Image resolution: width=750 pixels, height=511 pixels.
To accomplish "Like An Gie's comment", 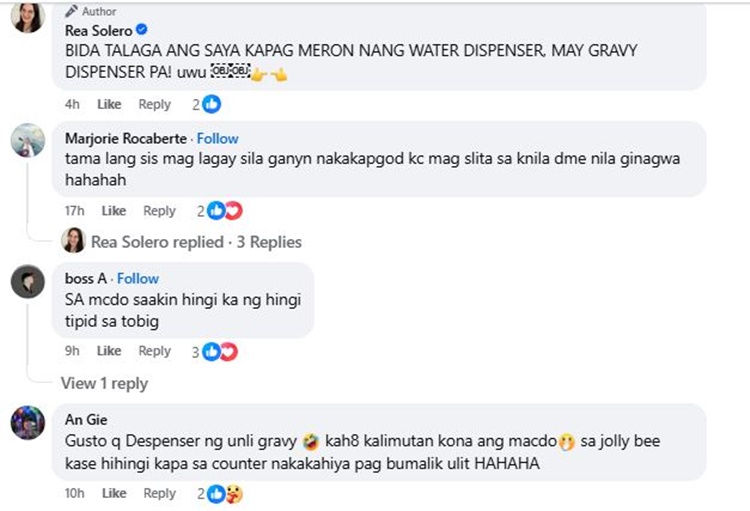I will [x=113, y=493].
